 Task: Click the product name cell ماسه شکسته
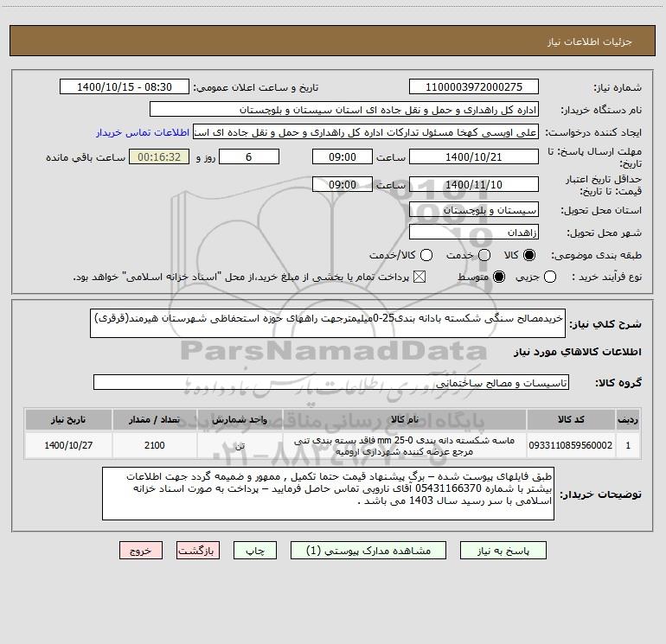[x=405, y=445]
